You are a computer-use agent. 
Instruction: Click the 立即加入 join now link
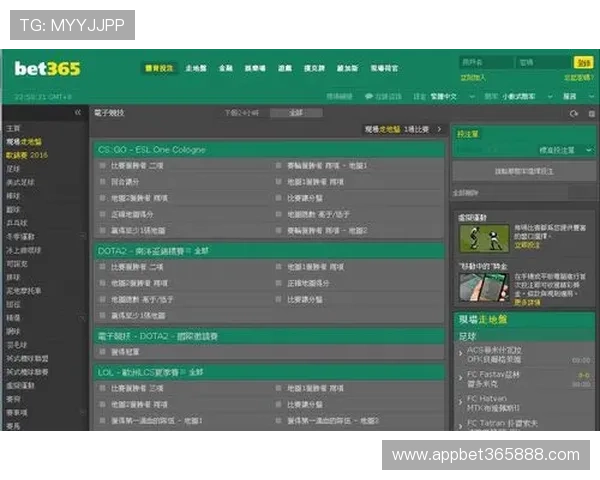pyautogui.click(x=473, y=77)
